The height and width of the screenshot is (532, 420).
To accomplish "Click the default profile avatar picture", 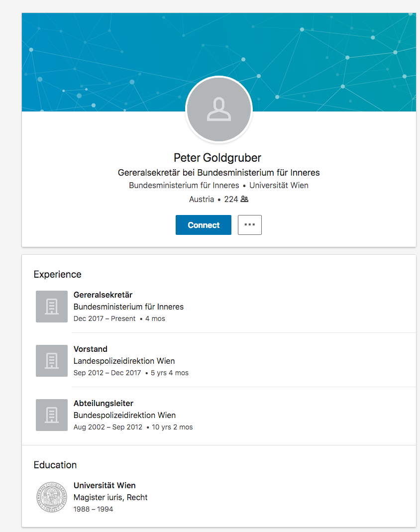I will pos(219,109).
